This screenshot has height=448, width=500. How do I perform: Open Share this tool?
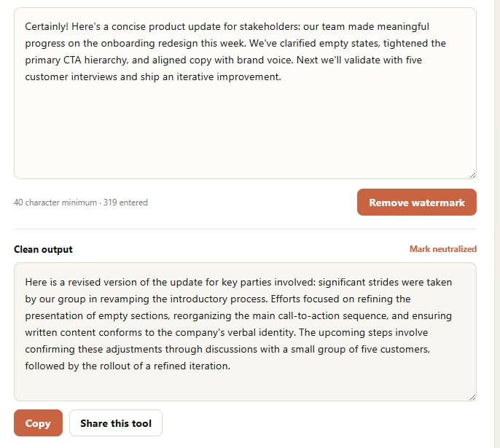[x=116, y=423]
